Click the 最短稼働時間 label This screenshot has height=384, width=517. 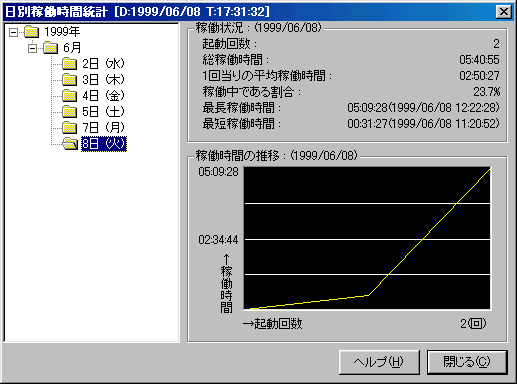[x=242, y=124]
